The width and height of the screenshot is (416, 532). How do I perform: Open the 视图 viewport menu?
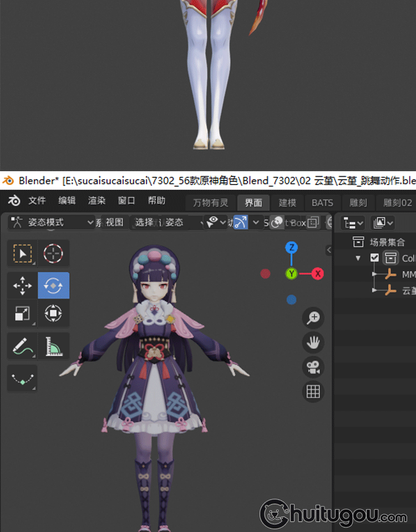[x=114, y=223]
